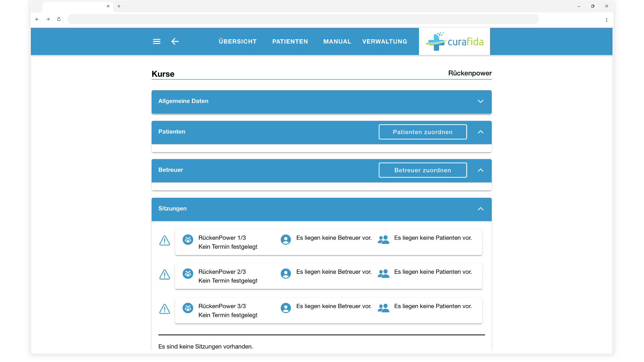Click 'Es liegen keine Betreuer vor.' in RückenPower 3/3
The width and height of the screenshot is (644, 362).
(334, 306)
